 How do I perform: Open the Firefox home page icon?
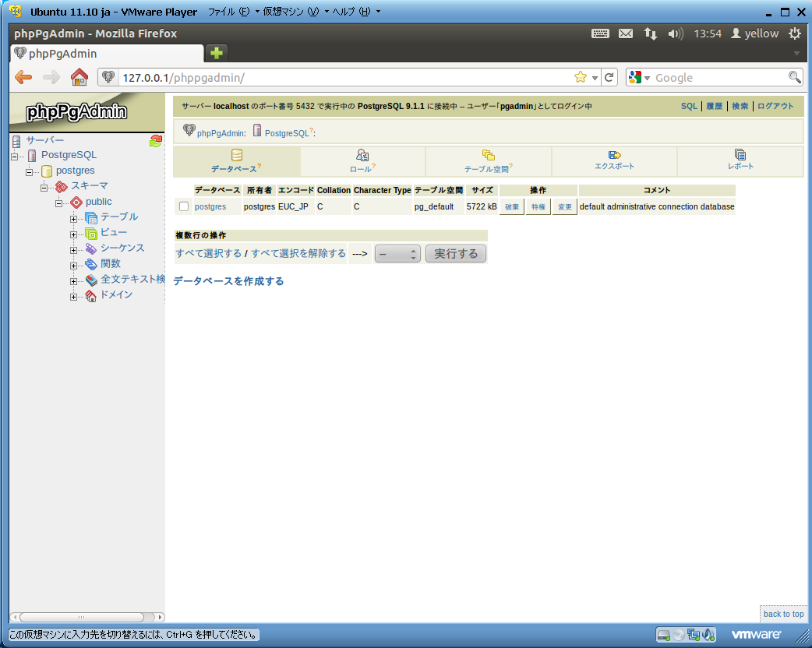(x=79, y=77)
